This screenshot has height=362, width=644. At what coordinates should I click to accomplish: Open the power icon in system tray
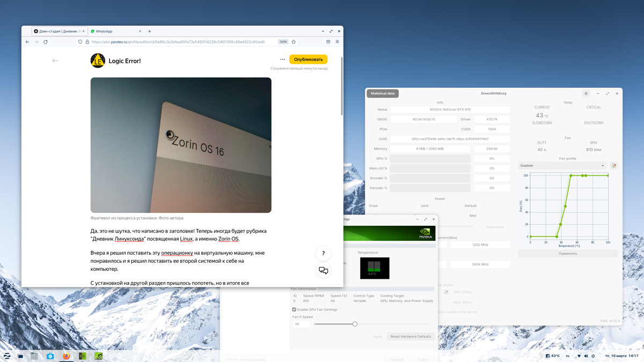point(593,356)
